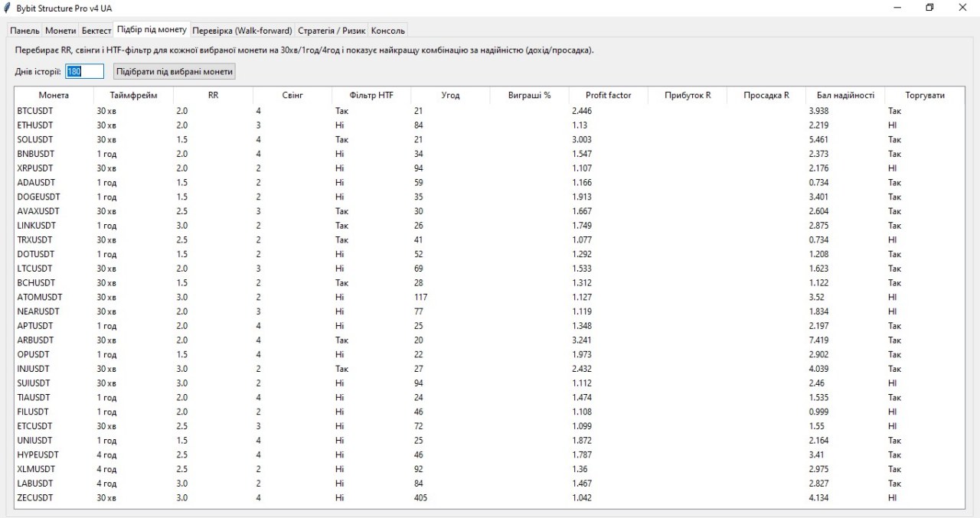Select the HYPEUSDT row
The height and width of the screenshot is (518, 980).
(x=489, y=454)
